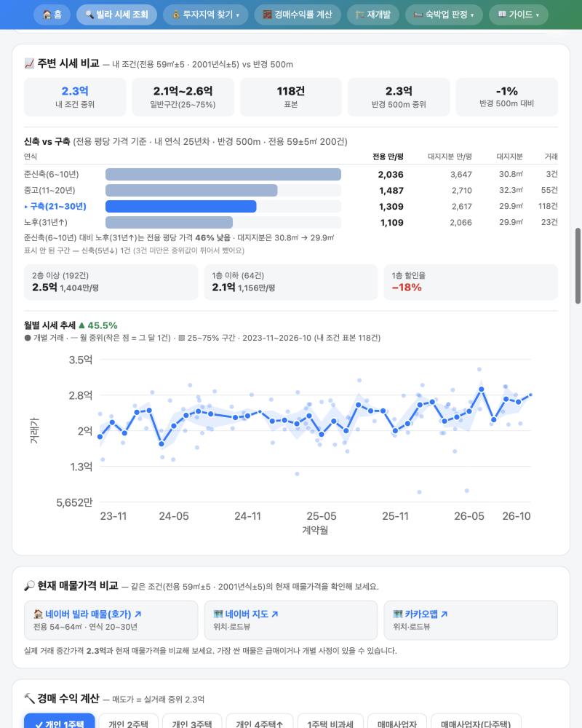This screenshot has width=582, height=728.
Task: Select the 매매사업자(다주택) option
Action: coord(476,722)
